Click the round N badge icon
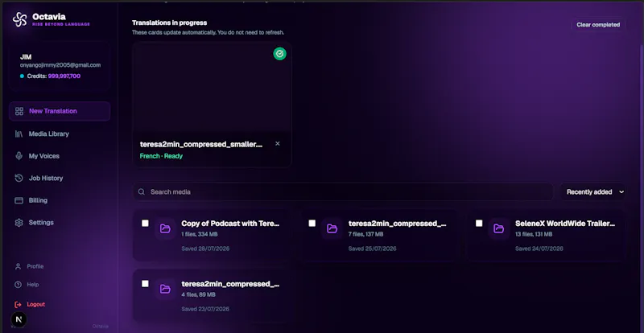This screenshot has height=333, width=644. tap(19, 319)
